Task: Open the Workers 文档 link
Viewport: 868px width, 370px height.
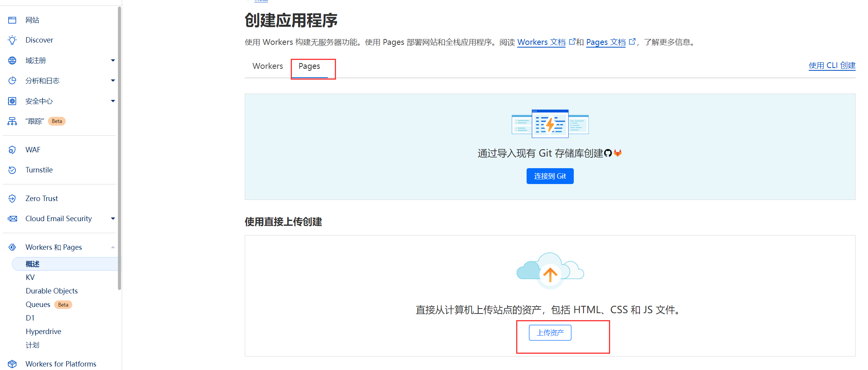Action: click(541, 42)
